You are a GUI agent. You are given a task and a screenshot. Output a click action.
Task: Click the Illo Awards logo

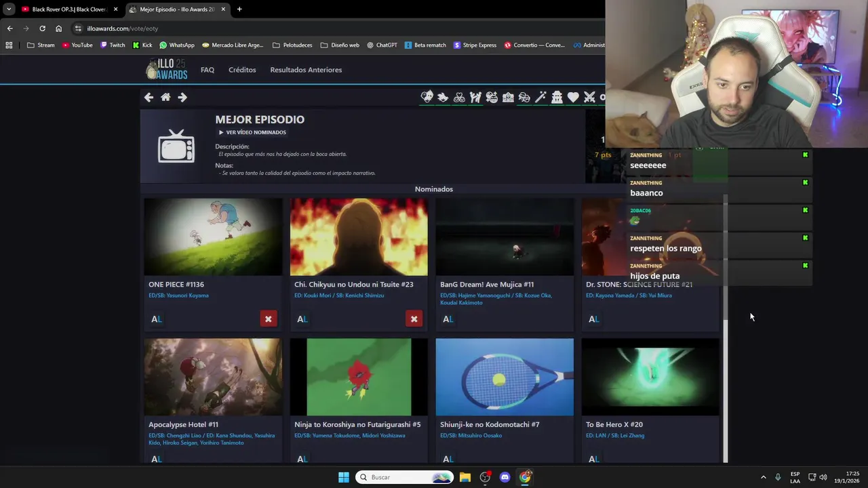[167, 69]
